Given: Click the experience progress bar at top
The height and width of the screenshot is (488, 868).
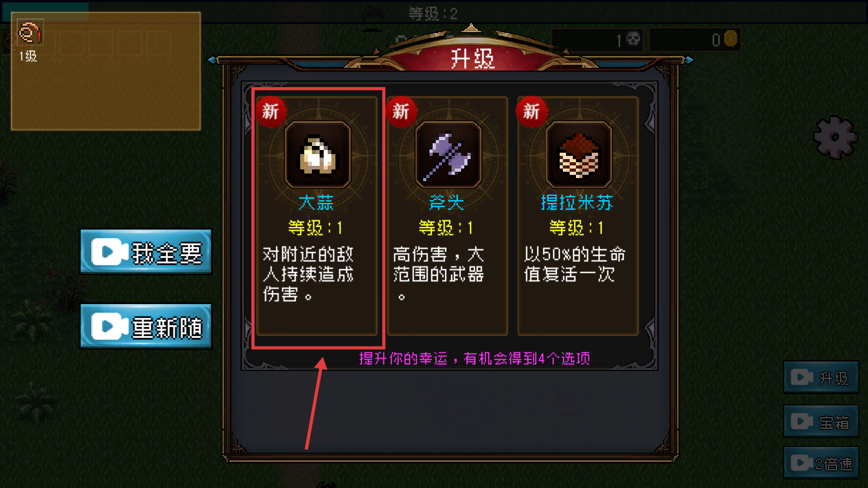Looking at the screenshot, I should click(434, 13).
